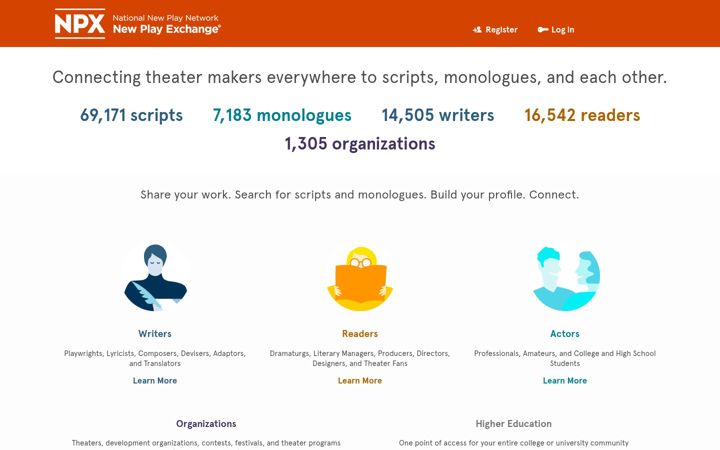
Task: Click 'Professionals, Amateurs' description text
Action: click(x=565, y=358)
